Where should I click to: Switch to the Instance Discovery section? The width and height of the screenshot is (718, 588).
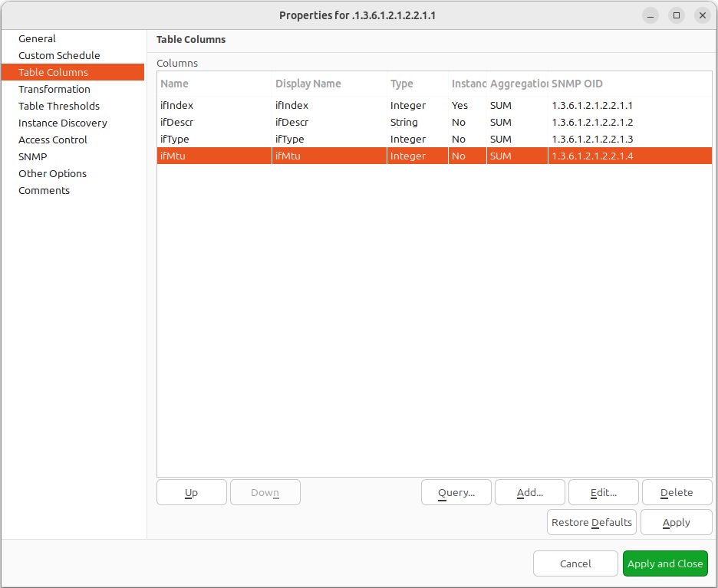point(62,123)
